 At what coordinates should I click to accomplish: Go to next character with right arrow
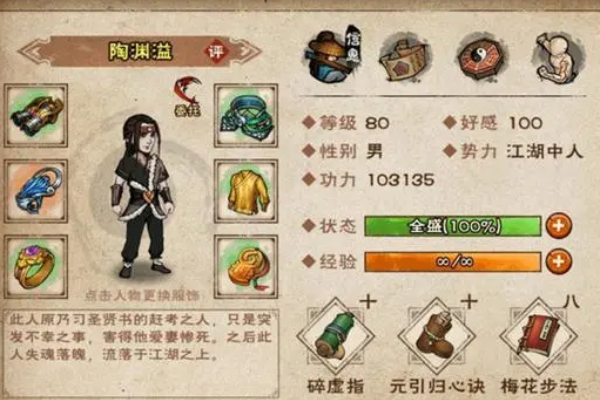[246, 51]
